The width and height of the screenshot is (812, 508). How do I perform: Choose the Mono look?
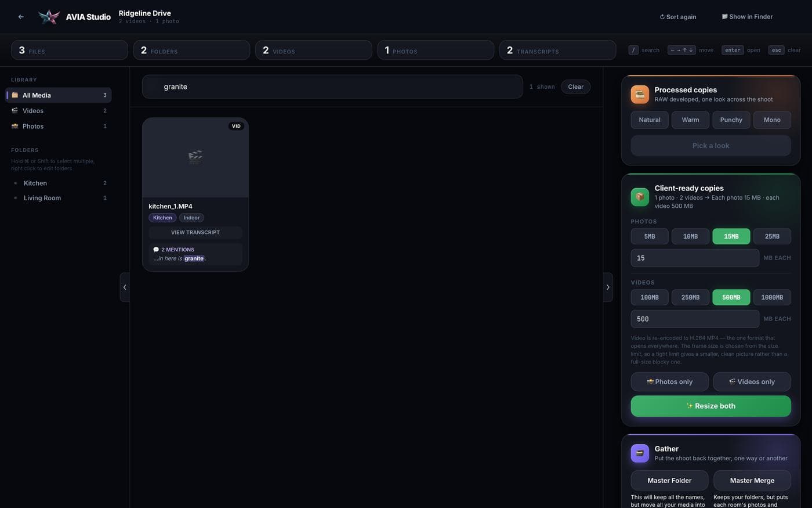click(x=772, y=120)
